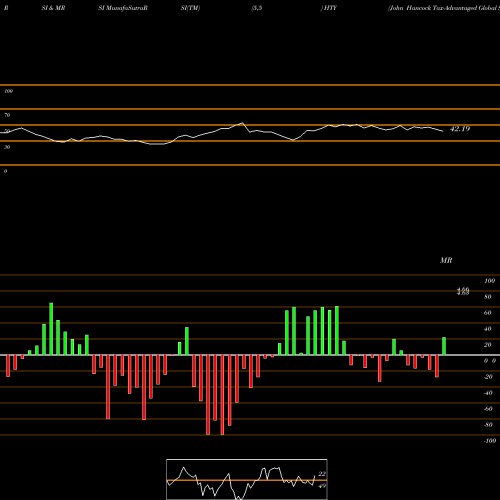Click the current RSI value 42.19
This screenshot has width=500, height=500.
pyautogui.click(x=460, y=129)
